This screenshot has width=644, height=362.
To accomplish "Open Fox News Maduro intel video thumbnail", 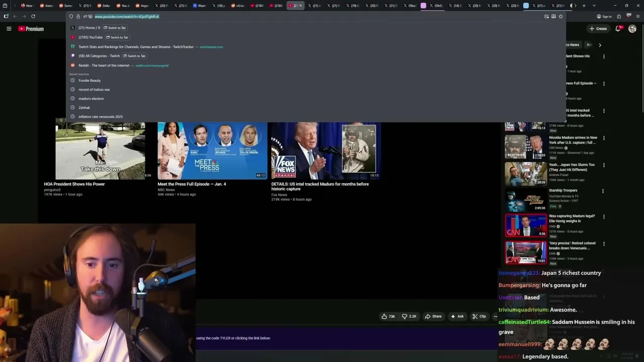I will coord(326,151).
